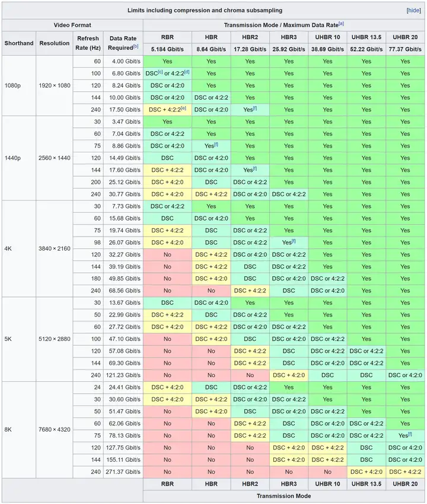Image resolution: width=427 pixels, height=504 pixels.
Task: Open footnote f in 1080p 240 Hz HBR2 cell
Action: tap(254, 109)
